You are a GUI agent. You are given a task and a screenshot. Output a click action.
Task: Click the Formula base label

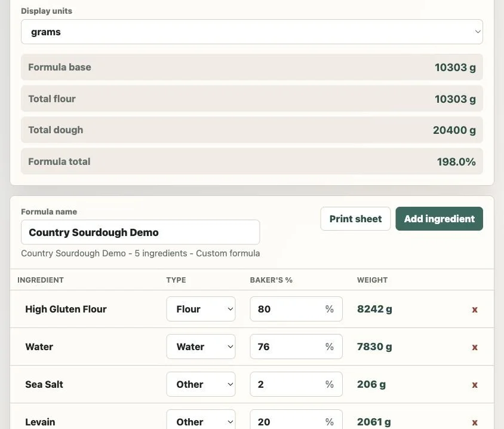[x=60, y=67]
